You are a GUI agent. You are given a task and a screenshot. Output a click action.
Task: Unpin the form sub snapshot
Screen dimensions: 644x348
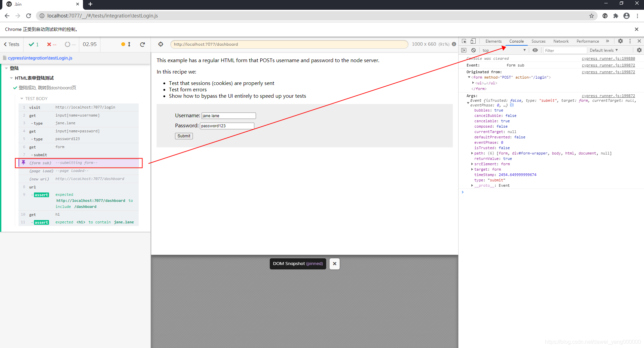click(x=24, y=163)
